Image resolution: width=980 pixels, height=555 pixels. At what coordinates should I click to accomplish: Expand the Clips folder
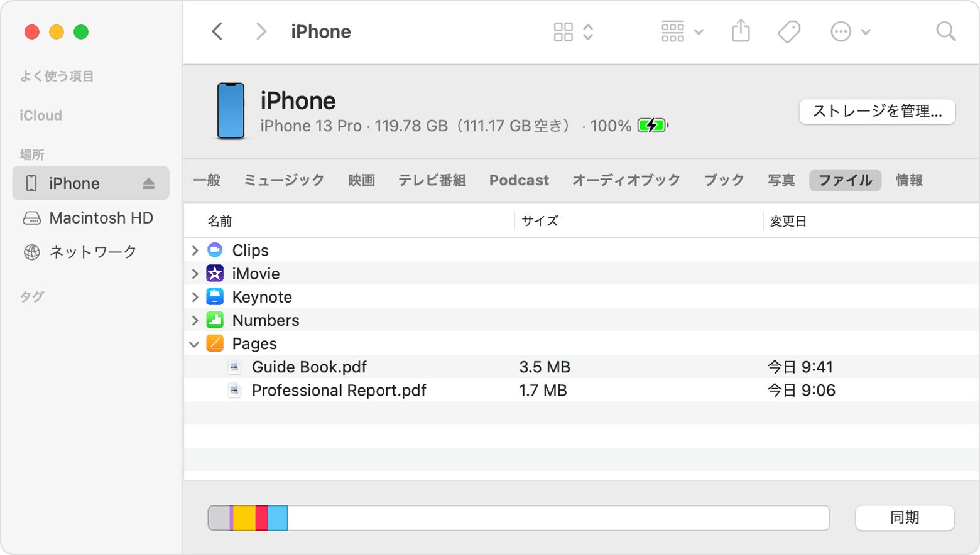click(195, 251)
